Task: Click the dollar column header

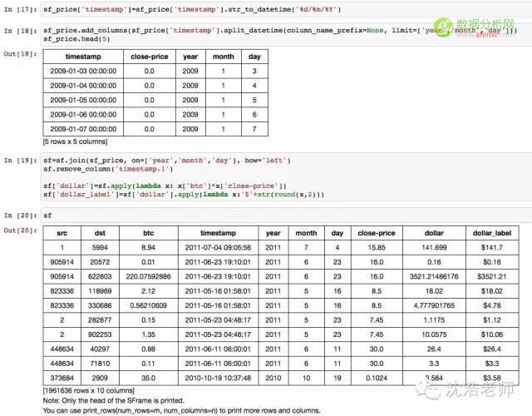Action: pyautogui.click(x=434, y=233)
